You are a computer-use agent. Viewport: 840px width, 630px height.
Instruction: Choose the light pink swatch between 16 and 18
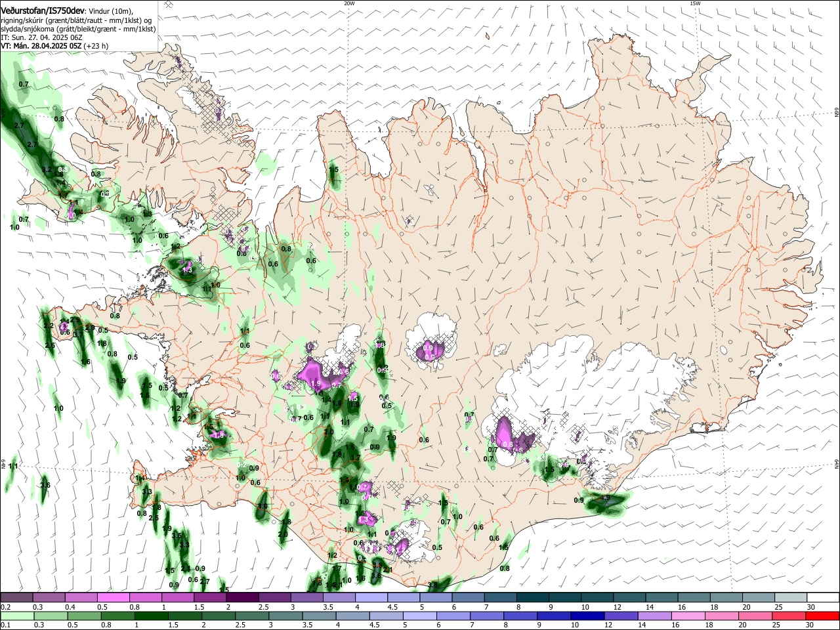tap(688, 616)
